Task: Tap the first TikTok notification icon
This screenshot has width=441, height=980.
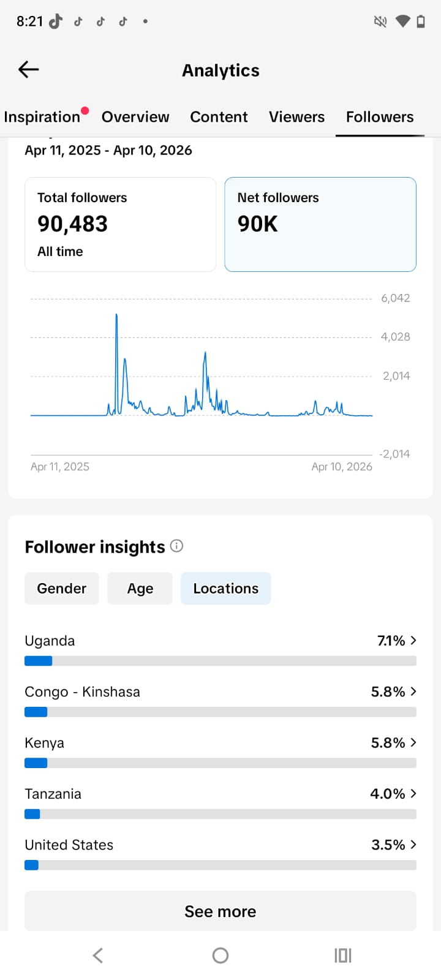Action: [x=56, y=21]
